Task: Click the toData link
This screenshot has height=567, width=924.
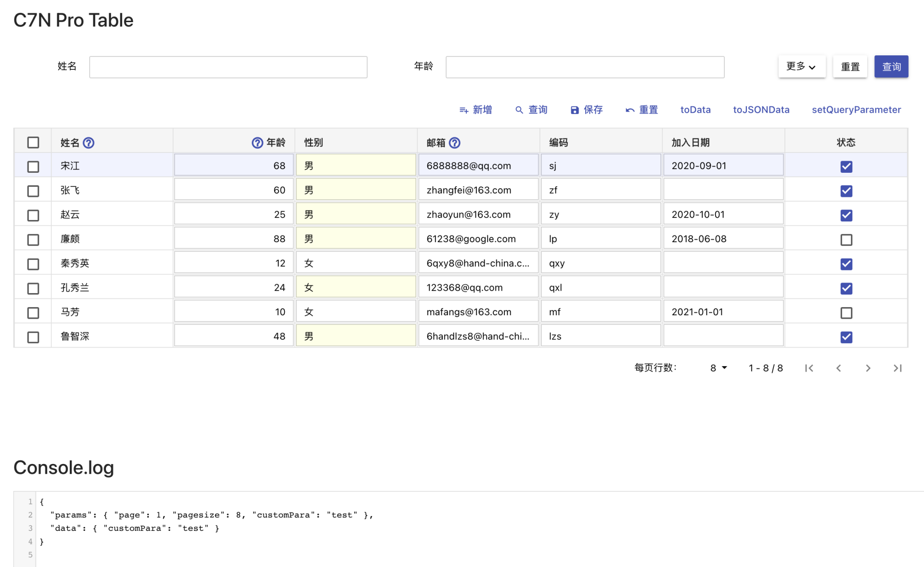Action: [x=695, y=110]
